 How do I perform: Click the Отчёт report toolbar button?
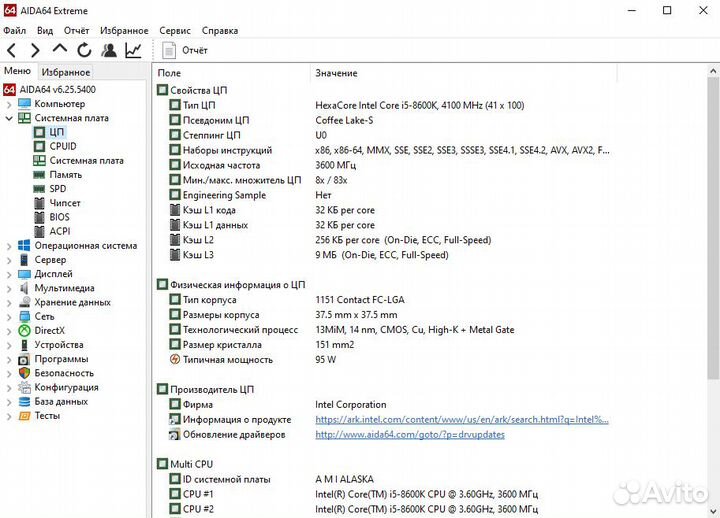tap(185, 51)
